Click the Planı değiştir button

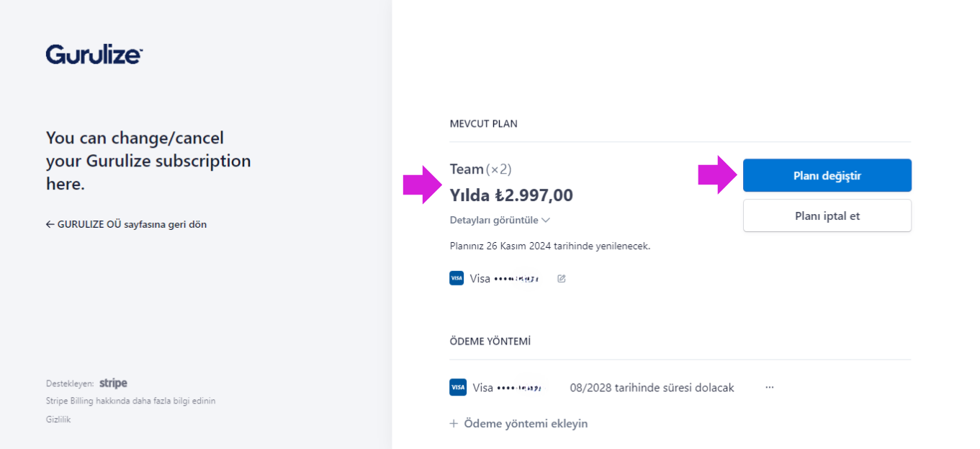pos(827,175)
